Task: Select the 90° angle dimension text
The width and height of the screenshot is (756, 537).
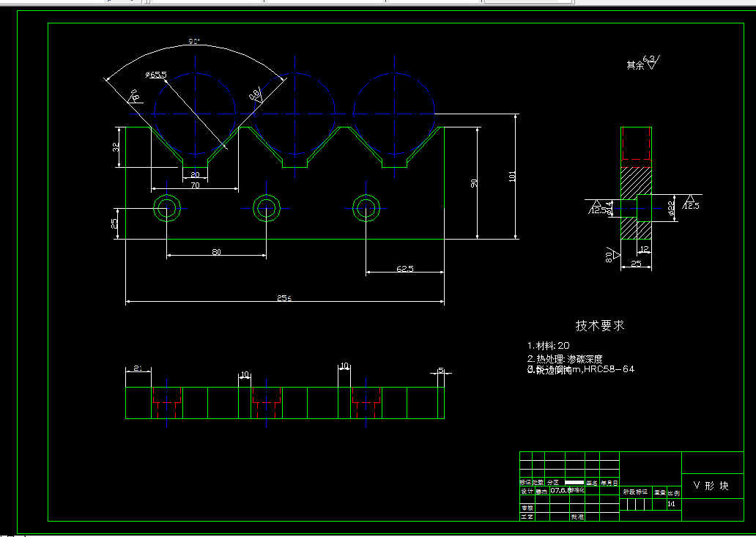Action: [x=194, y=42]
